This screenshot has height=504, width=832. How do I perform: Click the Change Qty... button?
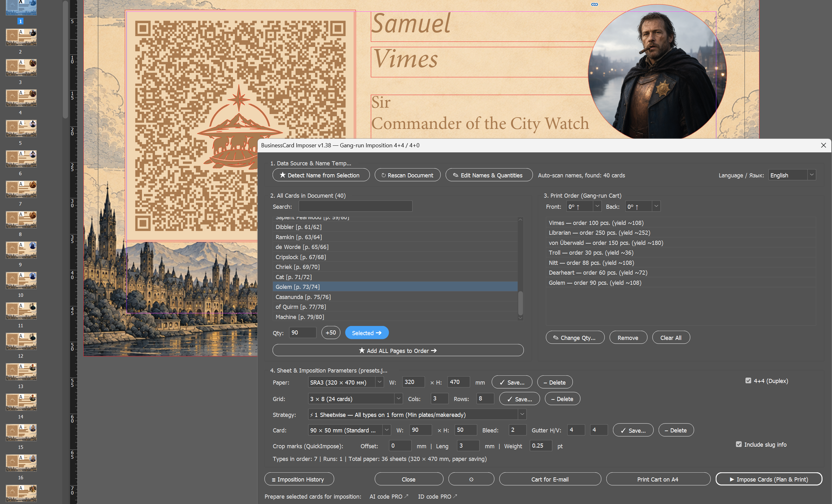click(x=575, y=338)
